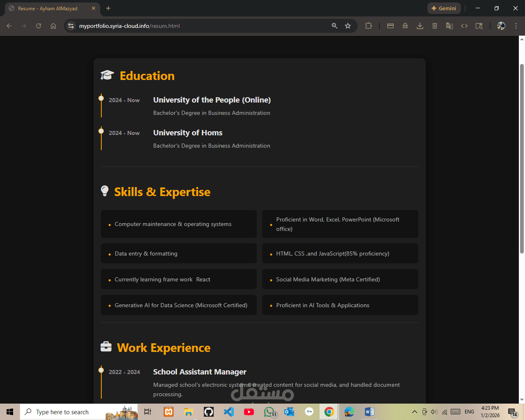
Task: Open the taskbar clock and calendar
Action: (490, 412)
